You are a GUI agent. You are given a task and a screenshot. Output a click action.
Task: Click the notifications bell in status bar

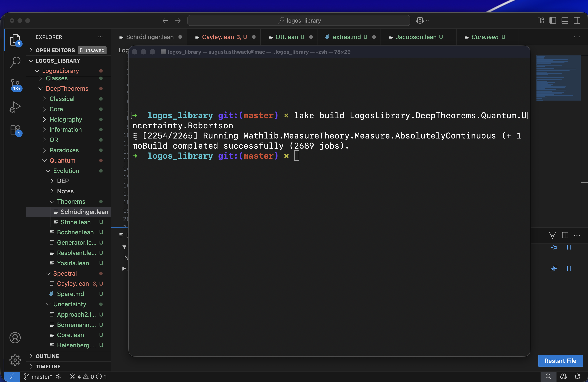tap(577, 376)
